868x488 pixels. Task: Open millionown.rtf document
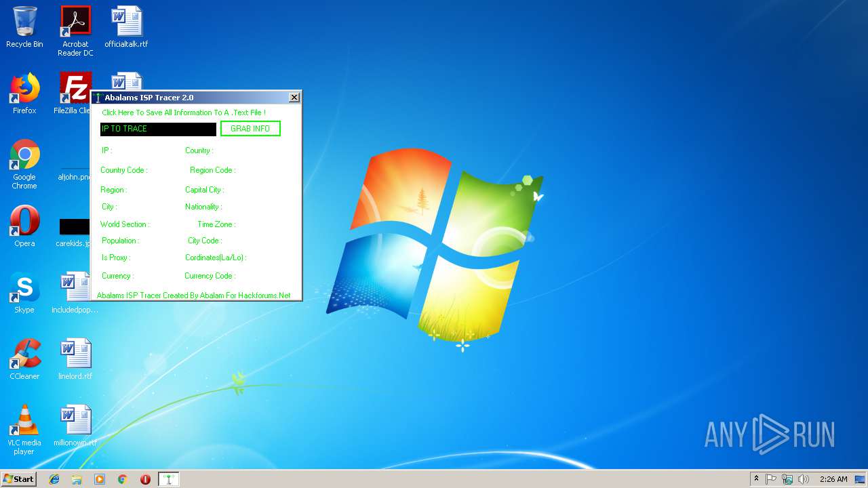(x=75, y=426)
